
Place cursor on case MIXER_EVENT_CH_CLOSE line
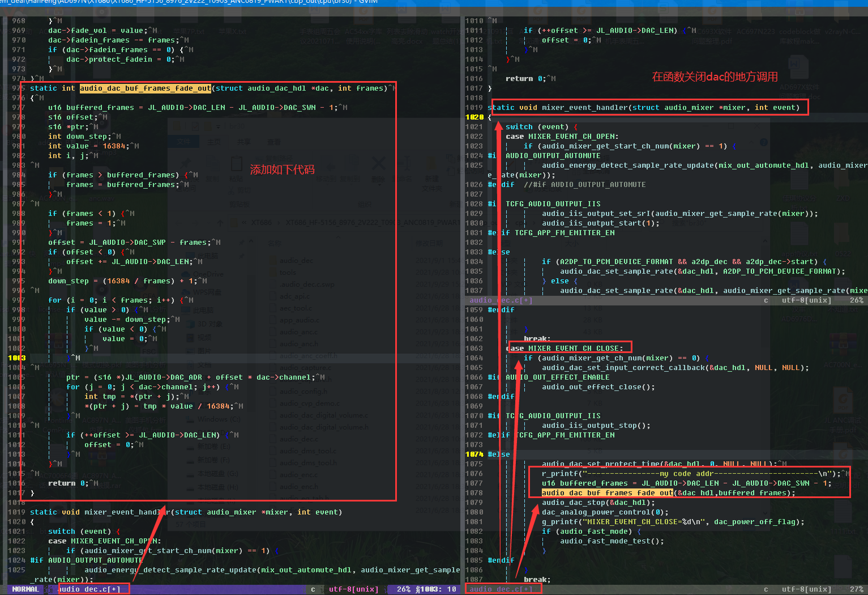(568, 348)
